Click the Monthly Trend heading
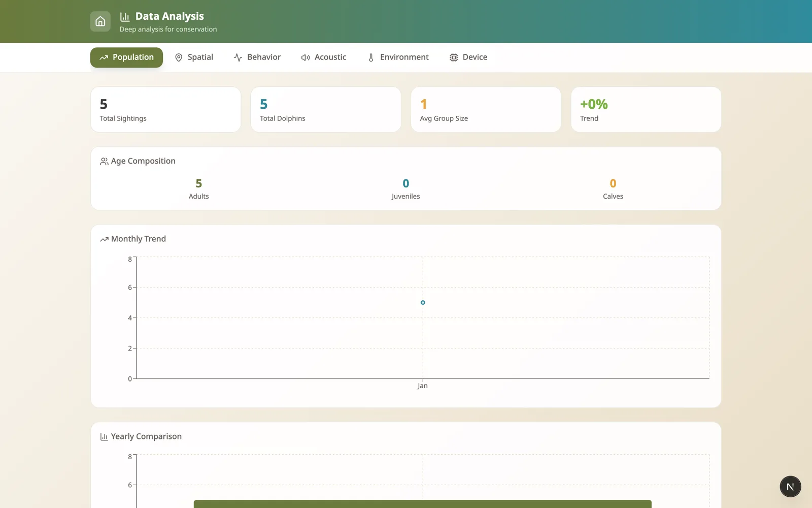The image size is (812, 508). pyautogui.click(x=139, y=239)
